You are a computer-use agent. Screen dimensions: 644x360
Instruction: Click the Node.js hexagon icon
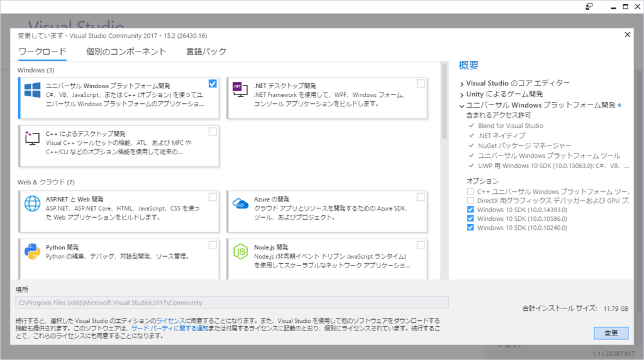pyautogui.click(x=240, y=252)
